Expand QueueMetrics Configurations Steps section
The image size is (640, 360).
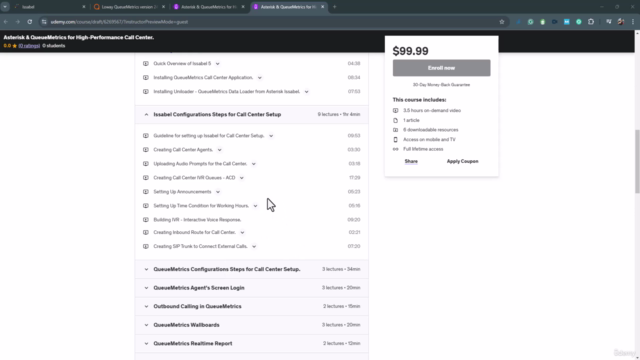coord(251,269)
